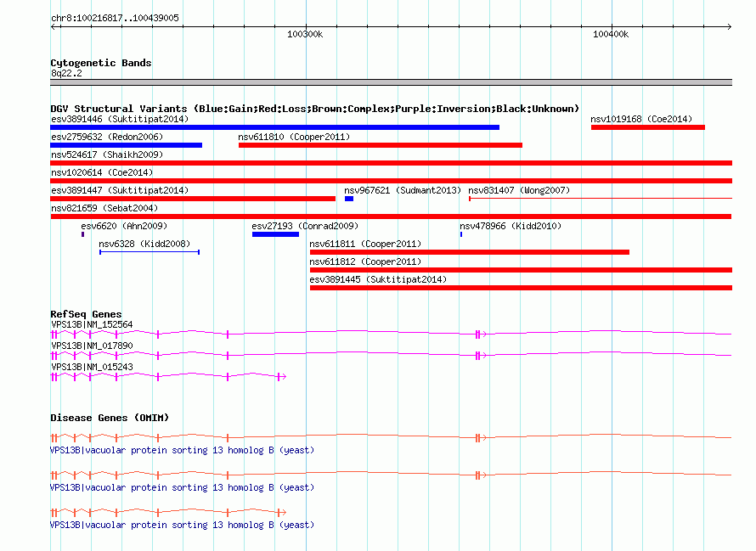This screenshot has height=551, width=756.
Task: Click the esv2759632 (Redon2006) blue bar
Action: [127, 145]
